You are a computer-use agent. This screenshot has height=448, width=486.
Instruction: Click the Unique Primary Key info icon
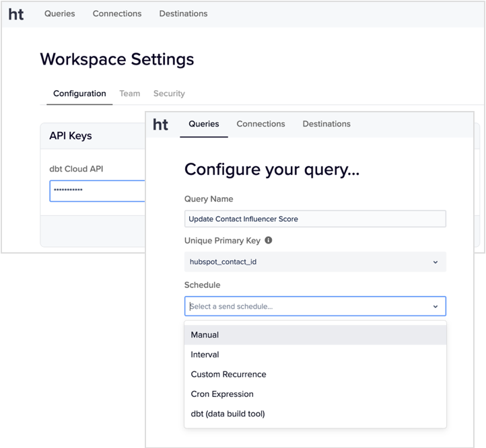[x=269, y=240]
